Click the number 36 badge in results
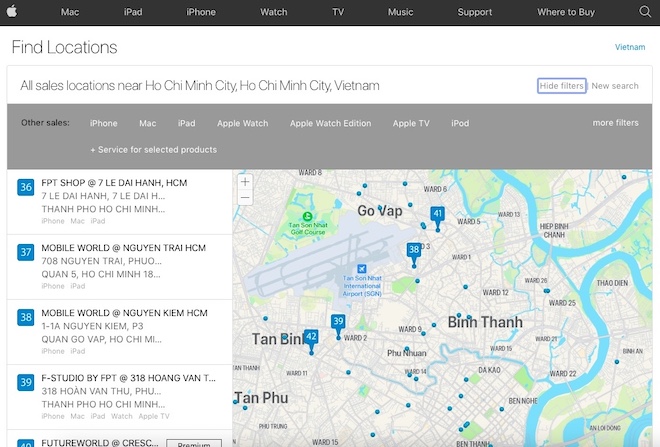Viewport: 660px width, 447px height. tap(26, 187)
